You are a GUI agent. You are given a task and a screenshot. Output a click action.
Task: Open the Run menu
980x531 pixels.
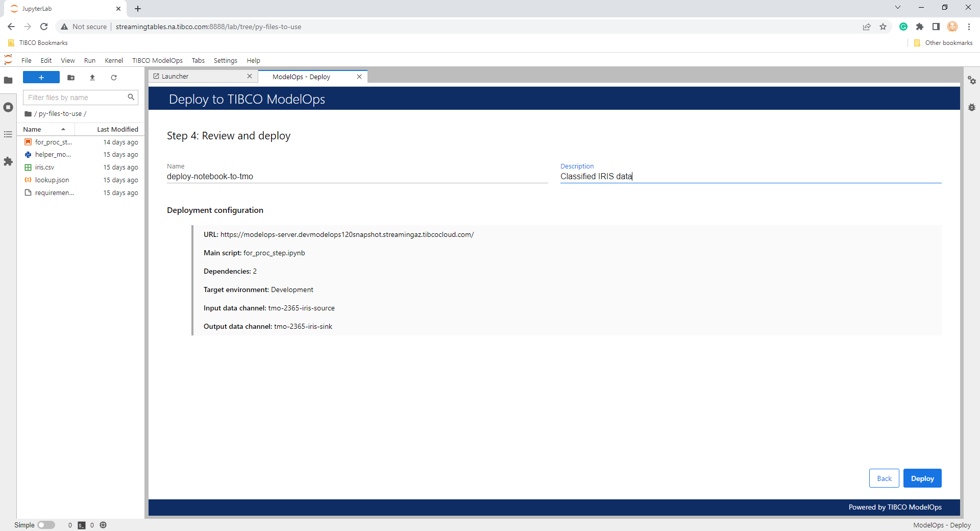90,60
